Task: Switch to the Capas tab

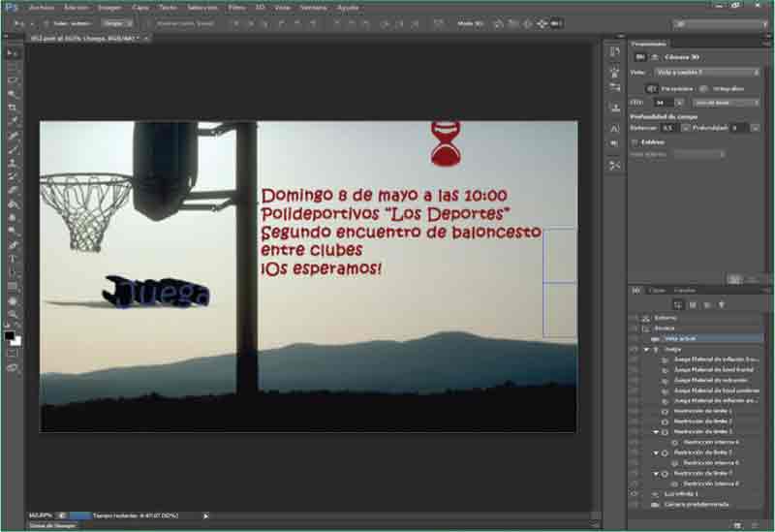Action: 658,290
